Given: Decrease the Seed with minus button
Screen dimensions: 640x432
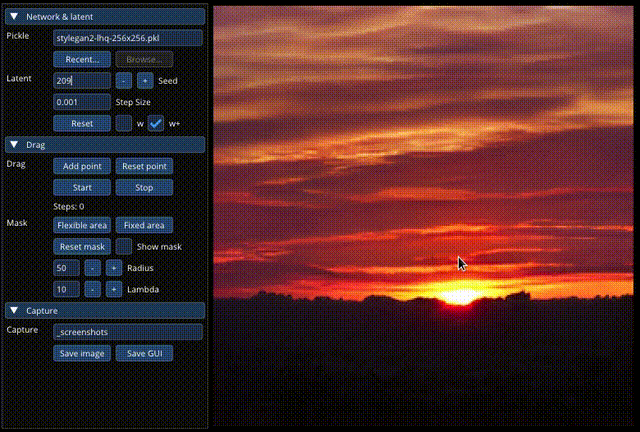Looking at the screenshot, I should point(124,80).
